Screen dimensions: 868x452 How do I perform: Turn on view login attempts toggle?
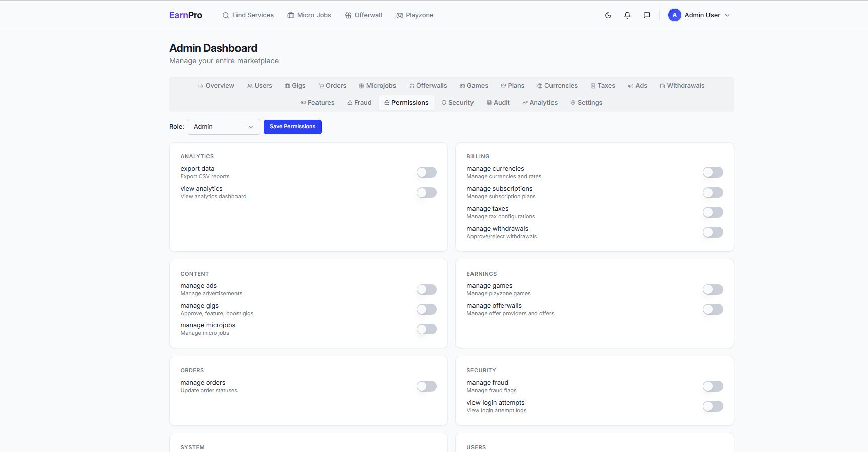713,406
